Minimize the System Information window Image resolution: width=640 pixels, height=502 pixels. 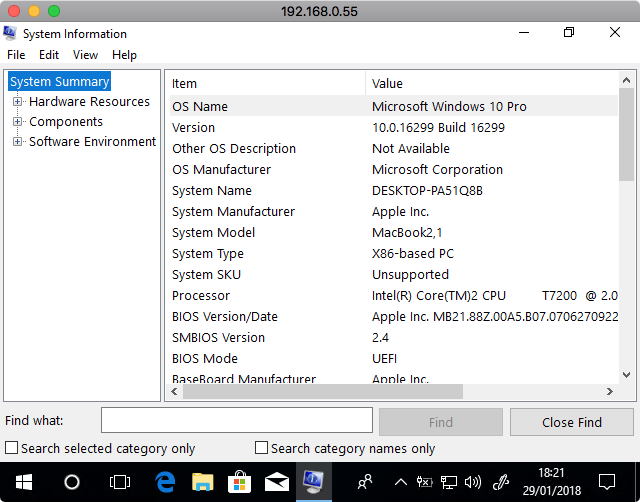click(x=524, y=33)
